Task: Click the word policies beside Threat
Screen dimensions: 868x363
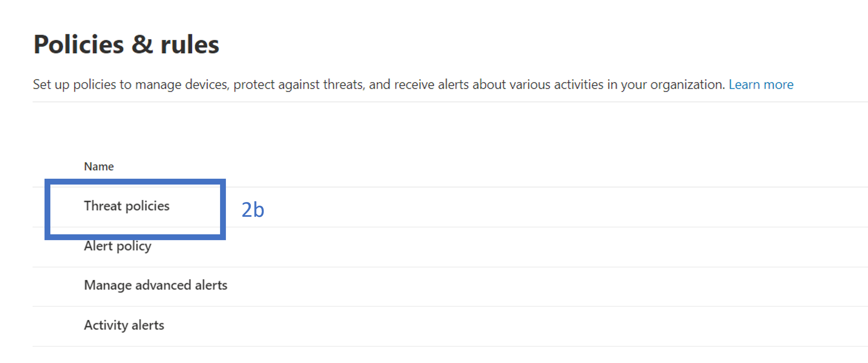Action: pyautogui.click(x=147, y=206)
